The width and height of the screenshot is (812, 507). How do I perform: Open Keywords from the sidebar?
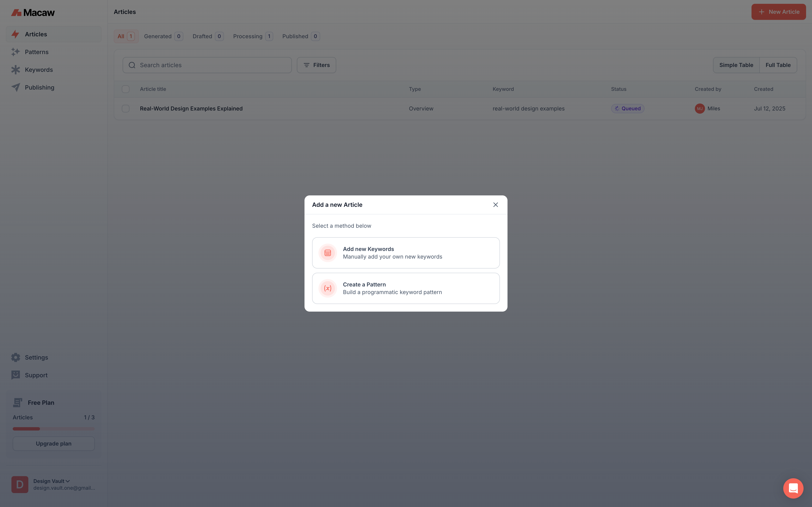[x=38, y=70]
